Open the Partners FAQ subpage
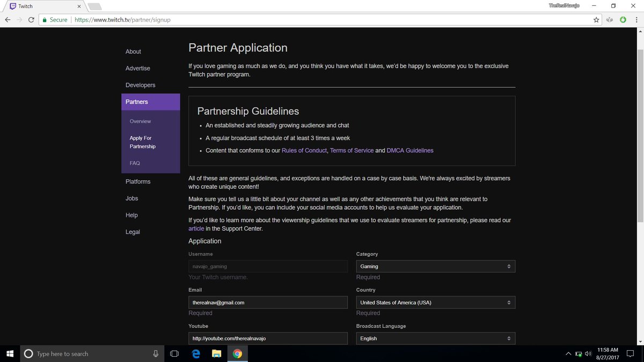 [135, 163]
